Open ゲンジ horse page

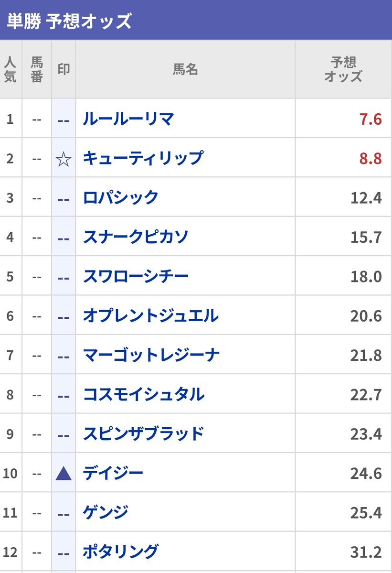(106, 512)
